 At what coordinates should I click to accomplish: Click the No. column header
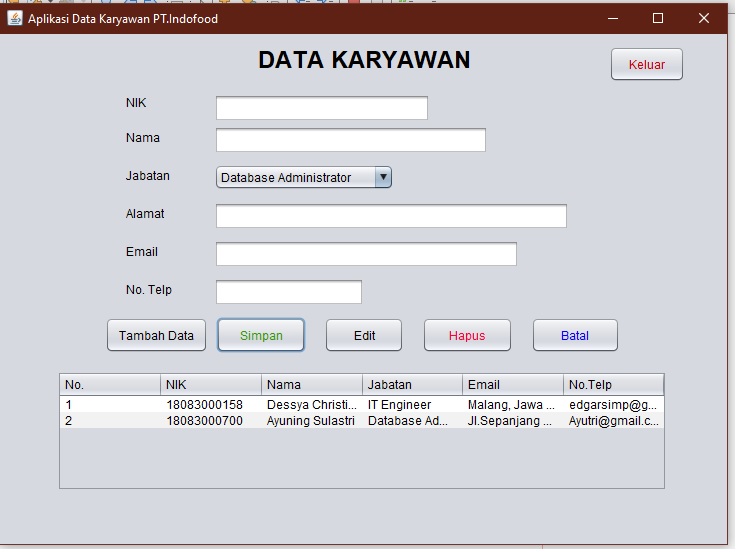click(x=110, y=385)
